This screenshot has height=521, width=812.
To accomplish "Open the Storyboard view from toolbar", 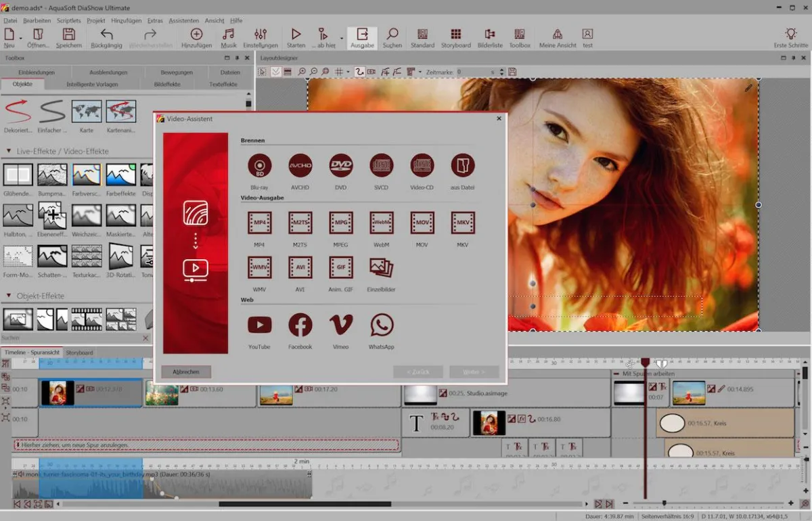I will click(x=455, y=35).
